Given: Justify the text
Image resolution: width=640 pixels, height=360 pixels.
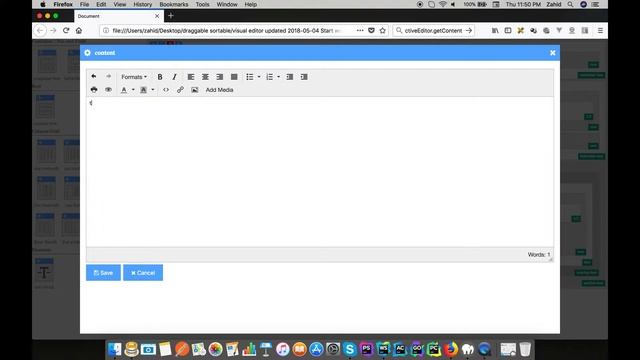Looking at the screenshot, I should tap(234, 77).
